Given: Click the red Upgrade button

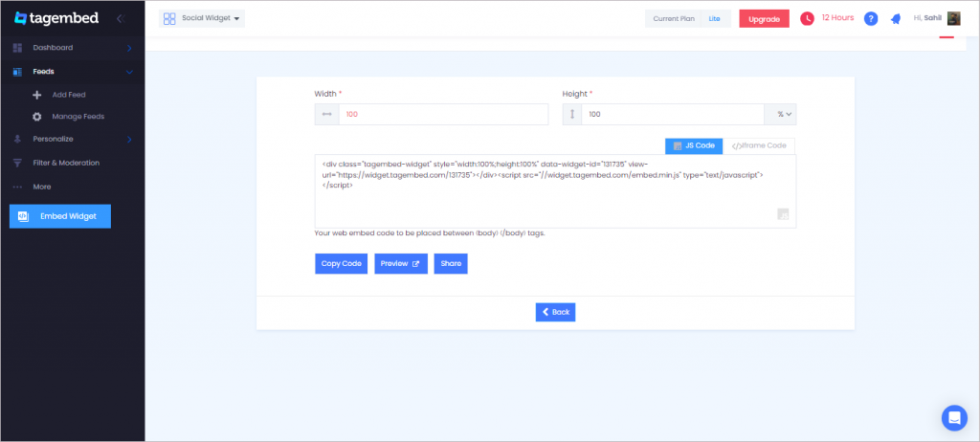Looking at the screenshot, I should (x=764, y=19).
